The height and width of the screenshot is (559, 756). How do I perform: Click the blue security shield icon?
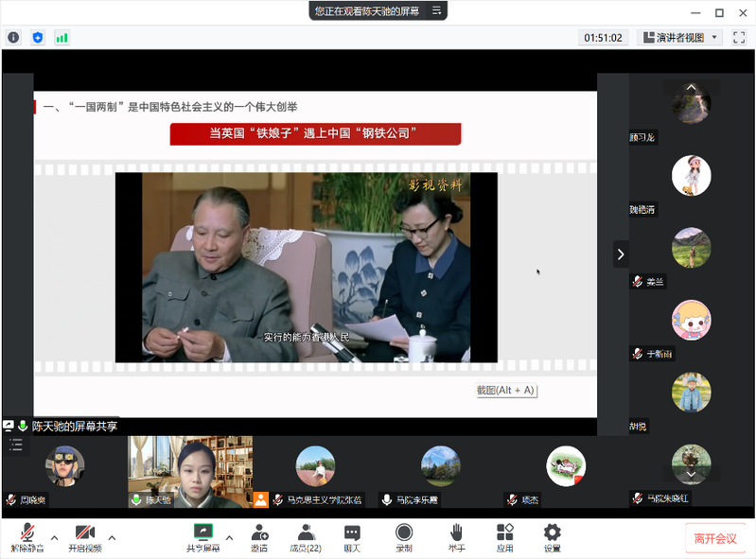[38, 37]
